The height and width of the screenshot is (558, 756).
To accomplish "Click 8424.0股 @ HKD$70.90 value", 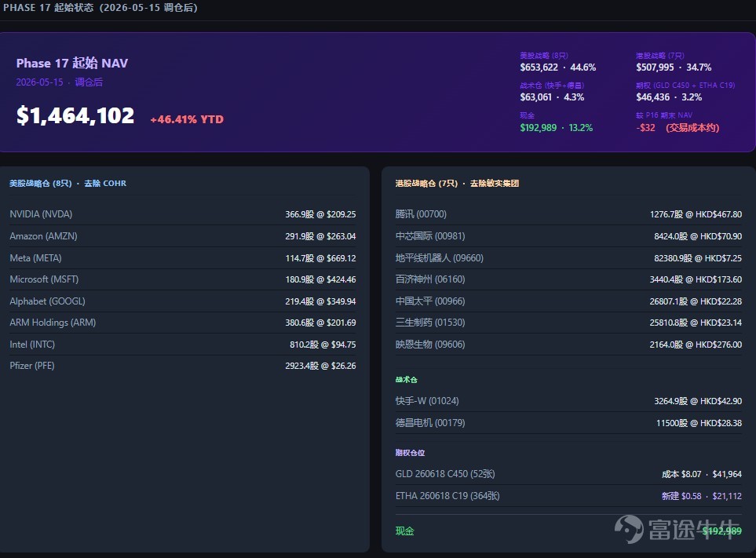I will (698, 236).
